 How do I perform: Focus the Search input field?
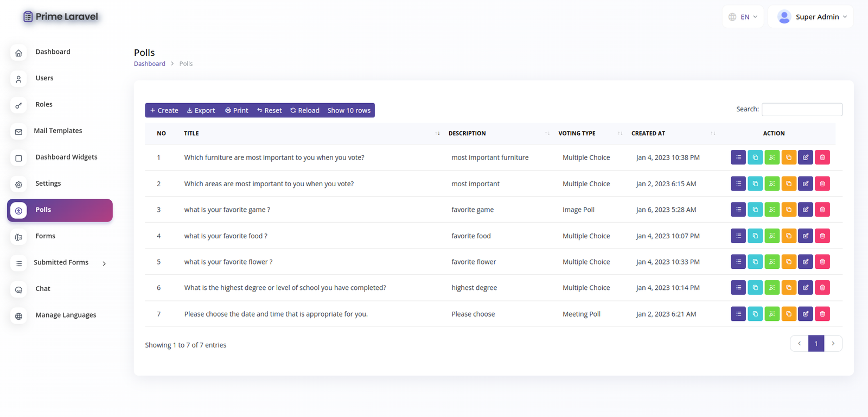tap(802, 110)
